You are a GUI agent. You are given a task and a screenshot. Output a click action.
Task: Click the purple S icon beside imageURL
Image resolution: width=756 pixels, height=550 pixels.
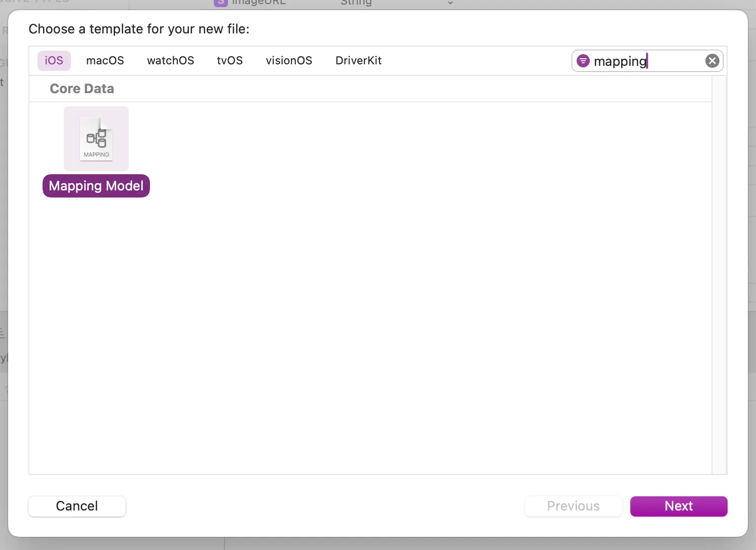(x=220, y=3)
